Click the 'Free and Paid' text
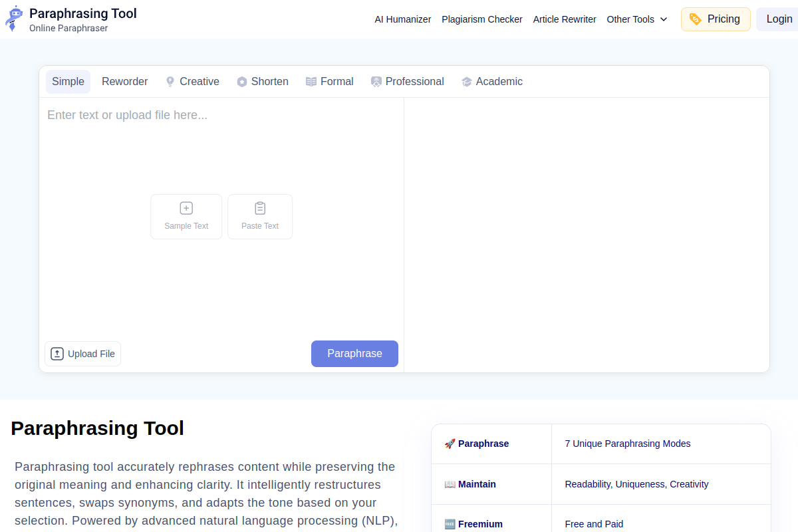 coord(594,524)
